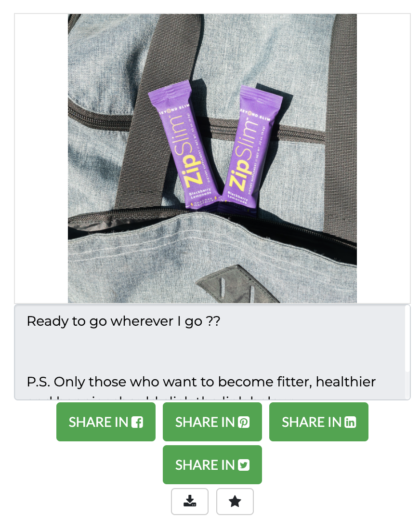Mark post as favorite with star icon
The height and width of the screenshot is (530, 420).
click(235, 501)
